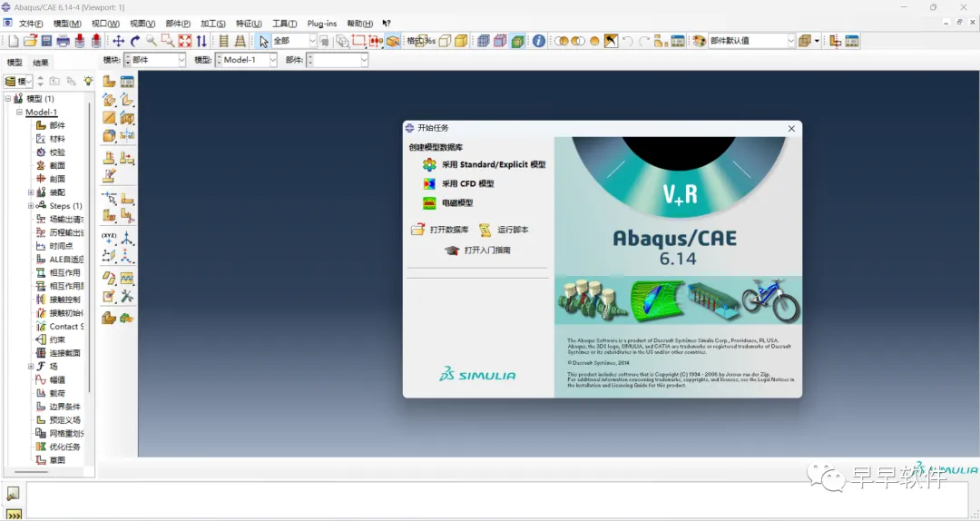This screenshot has height=521, width=980.
Task: Toggle the light bulb filter in model tree
Action: point(88,82)
